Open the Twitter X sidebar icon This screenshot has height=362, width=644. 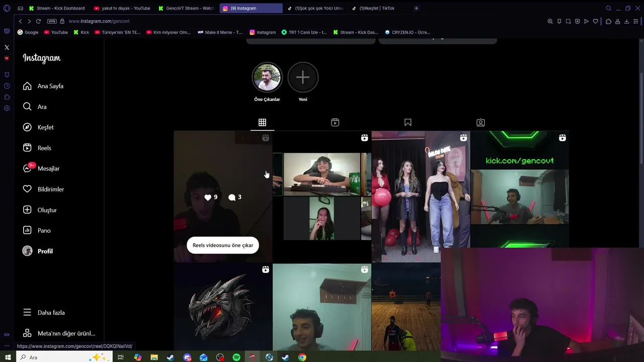coord(7,47)
